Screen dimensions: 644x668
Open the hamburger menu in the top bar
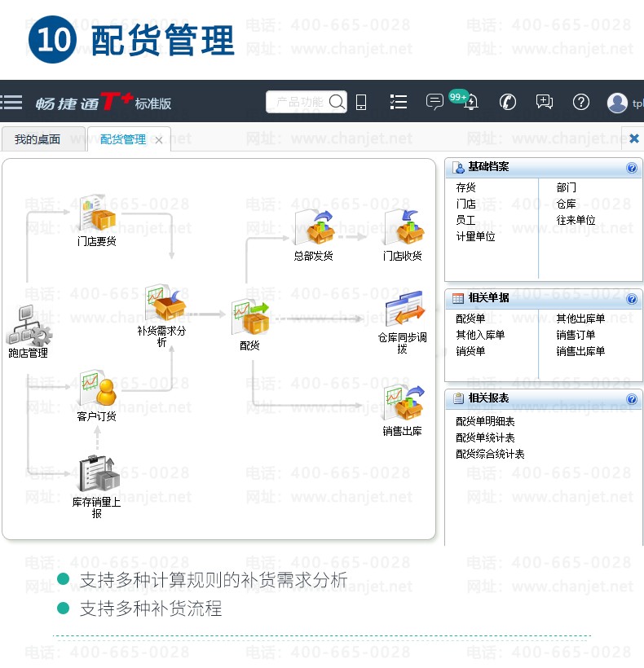pyautogui.click(x=11, y=103)
